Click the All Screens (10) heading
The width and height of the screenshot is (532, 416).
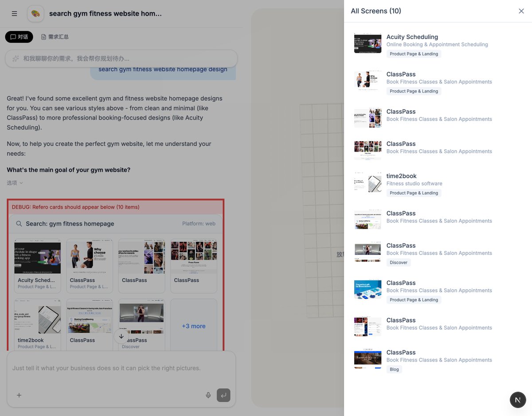[376, 11]
